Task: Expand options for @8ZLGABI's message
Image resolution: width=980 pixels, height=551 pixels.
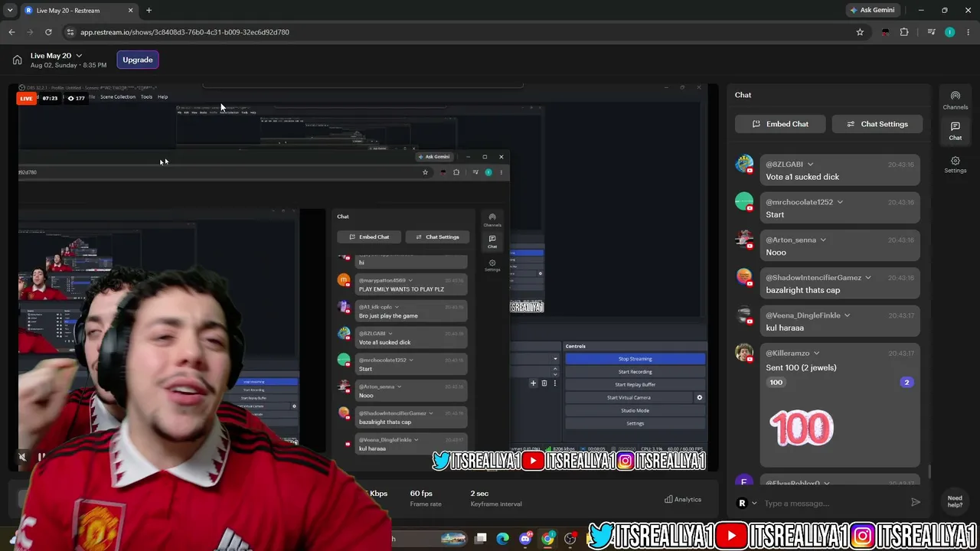Action: point(810,165)
